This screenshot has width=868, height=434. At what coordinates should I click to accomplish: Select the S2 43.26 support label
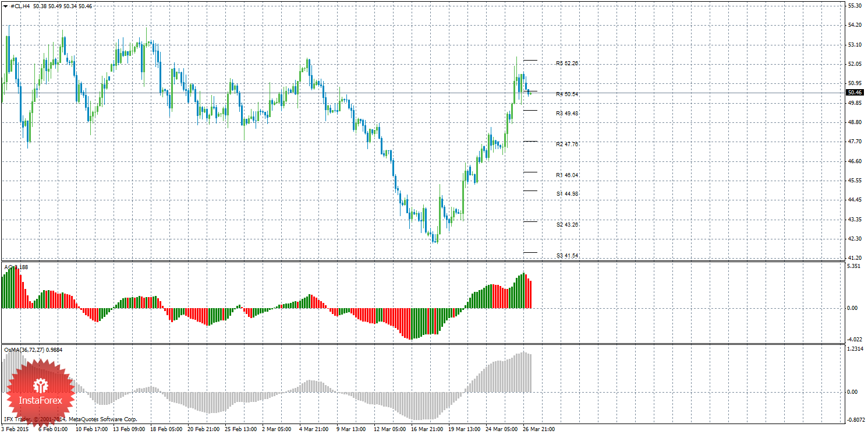click(x=567, y=224)
